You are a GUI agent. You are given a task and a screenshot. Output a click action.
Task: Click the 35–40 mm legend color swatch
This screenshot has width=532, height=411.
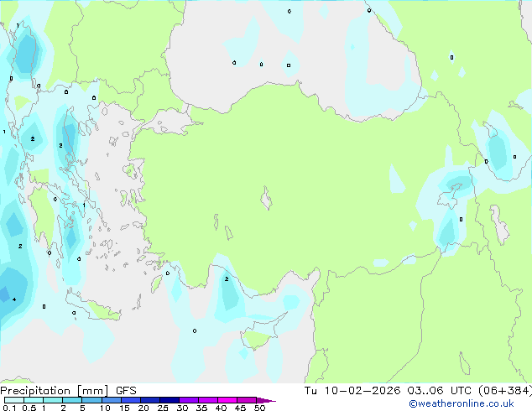(207, 400)
